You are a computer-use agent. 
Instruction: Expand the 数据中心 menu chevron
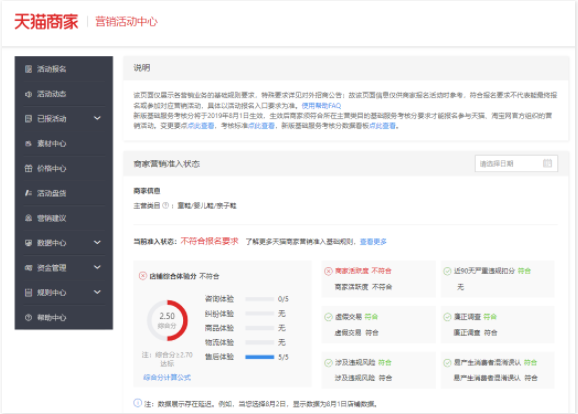tap(97, 243)
